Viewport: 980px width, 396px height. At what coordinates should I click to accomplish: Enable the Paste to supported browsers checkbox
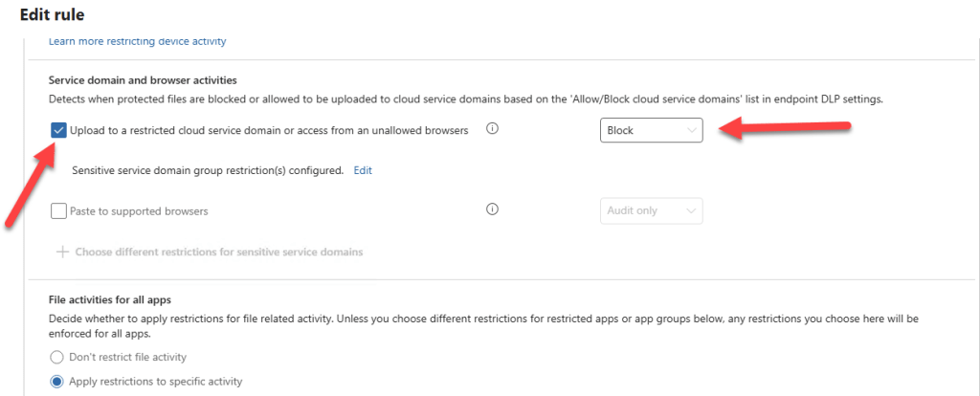(x=58, y=210)
